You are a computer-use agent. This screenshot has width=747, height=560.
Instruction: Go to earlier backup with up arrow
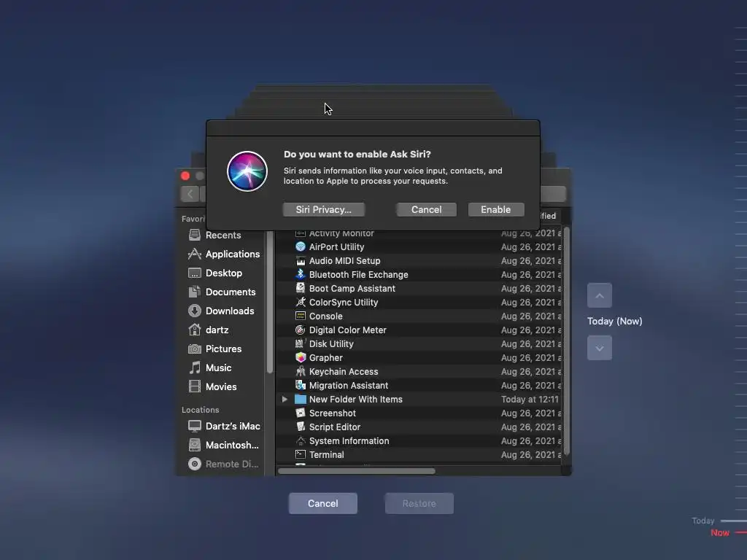pyautogui.click(x=600, y=296)
